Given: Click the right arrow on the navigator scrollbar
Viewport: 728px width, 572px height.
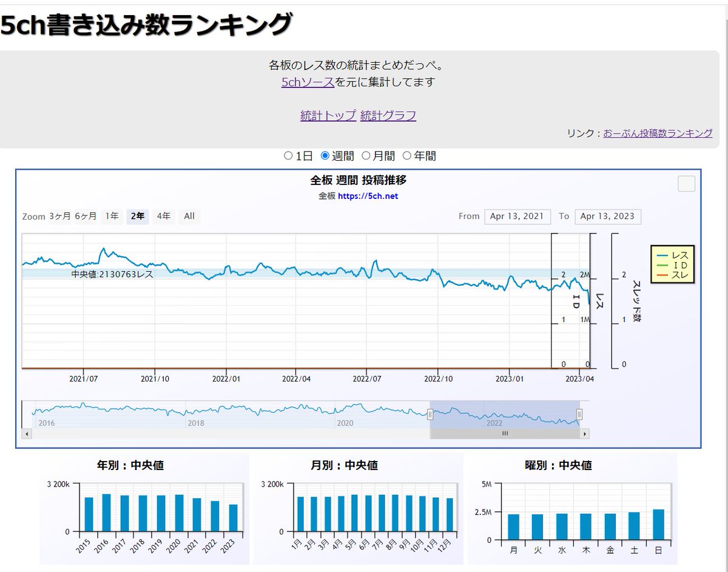Looking at the screenshot, I should [x=584, y=434].
